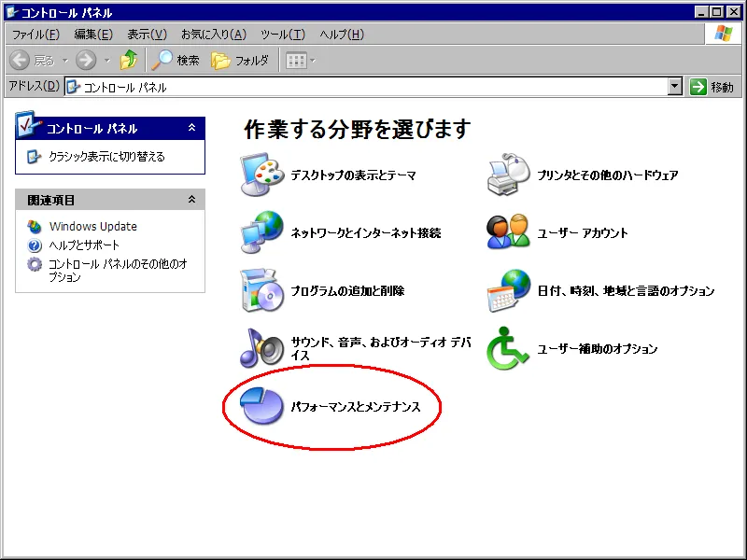Click inside the address bar field
The width and height of the screenshot is (747, 560).
coord(373,87)
